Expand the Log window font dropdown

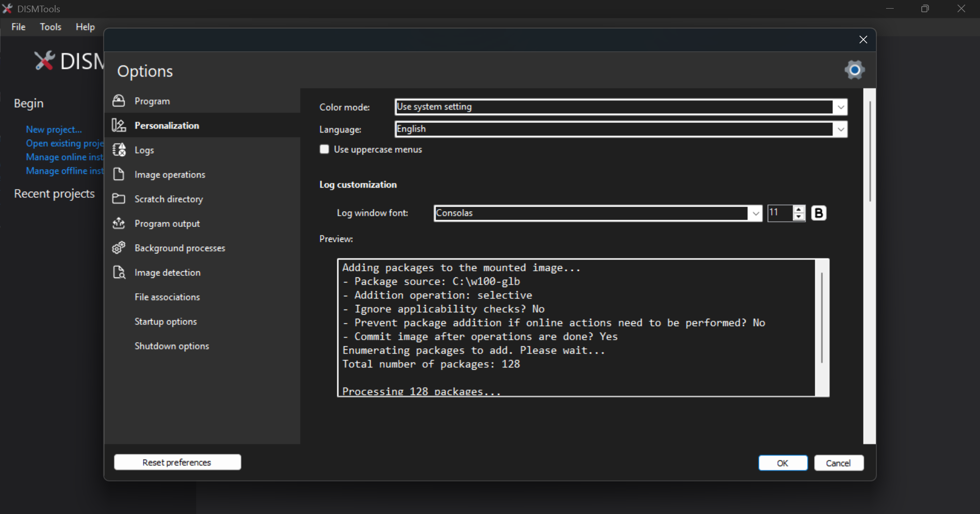point(755,214)
